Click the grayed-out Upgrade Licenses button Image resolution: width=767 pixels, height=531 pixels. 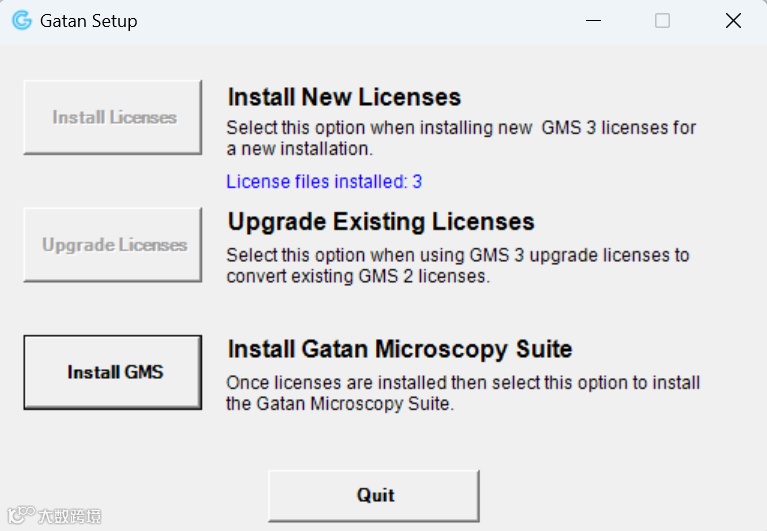click(x=113, y=245)
